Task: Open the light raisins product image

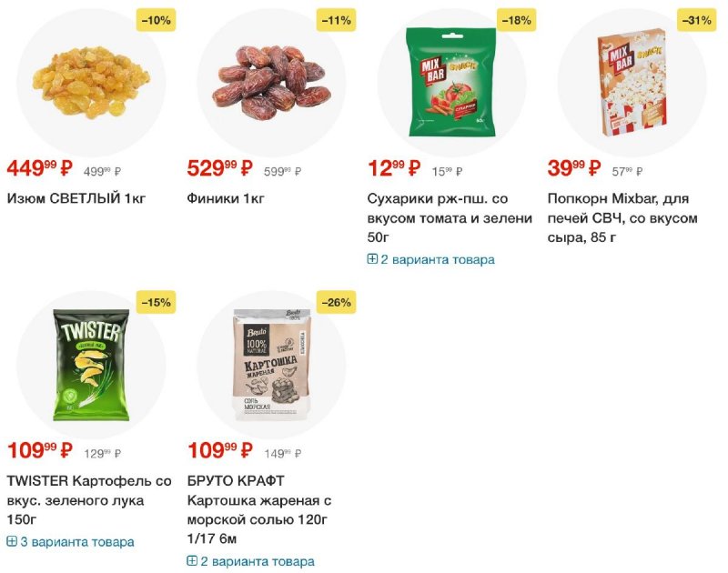Action: [x=91, y=83]
